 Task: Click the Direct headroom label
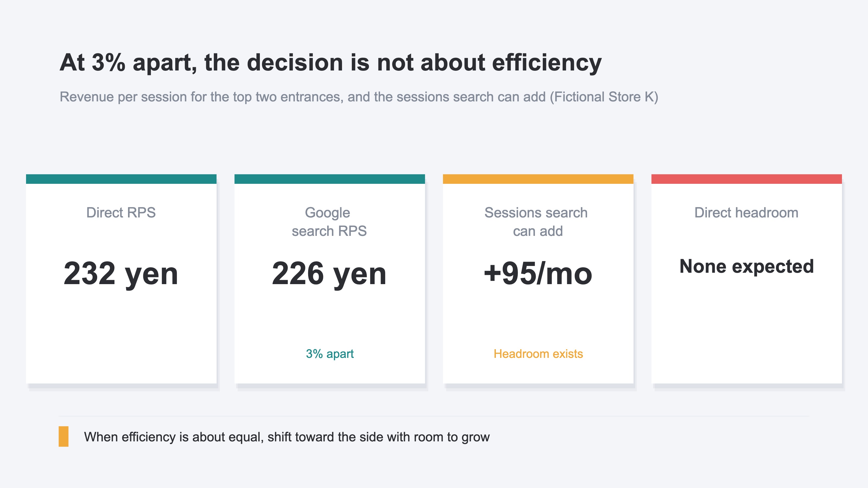coord(746,213)
